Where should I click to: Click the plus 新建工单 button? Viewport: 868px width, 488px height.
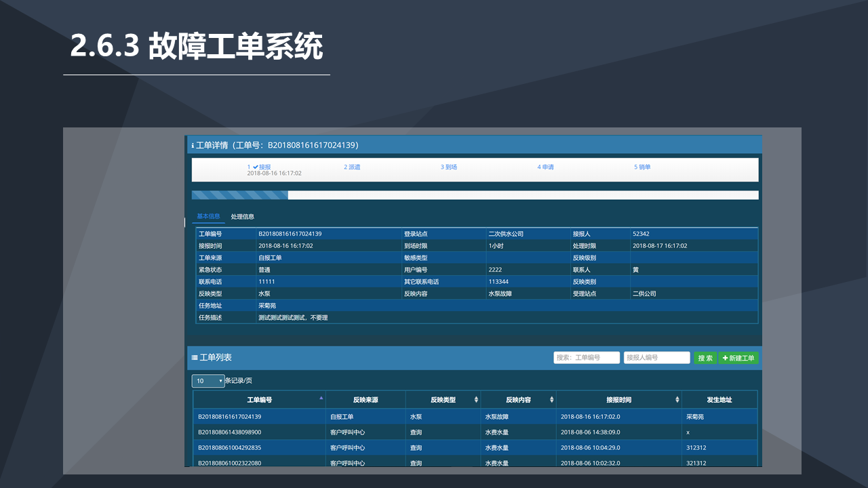point(738,358)
